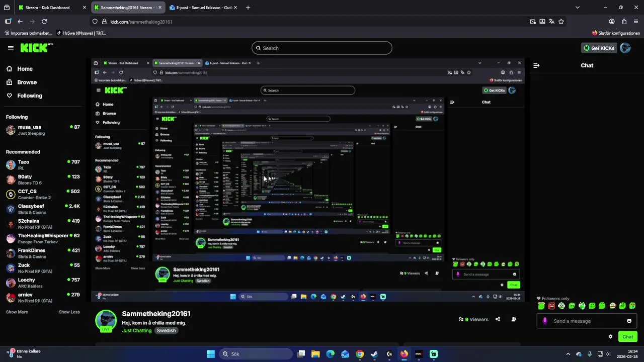Open Zuck recommended channel
Image resolution: width=644 pixels, height=362 pixels.
tap(43, 268)
